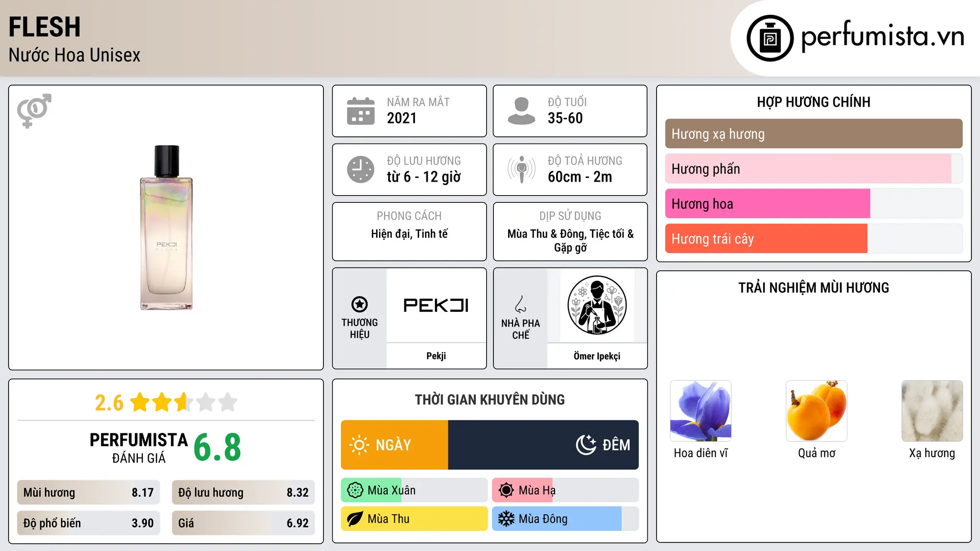Image resolution: width=980 pixels, height=551 pixels.
Task: Click the perfumista.vn bottle logo icon
Action: click(x=770, y=38)
